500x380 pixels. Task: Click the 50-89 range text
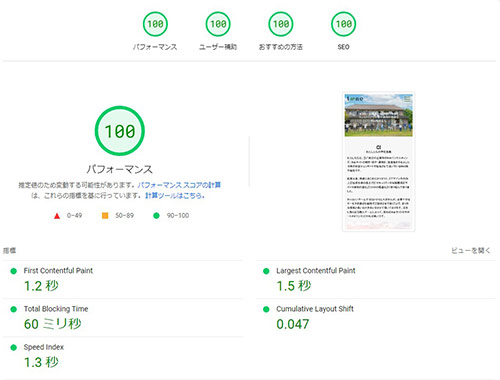tap(125, 216)
